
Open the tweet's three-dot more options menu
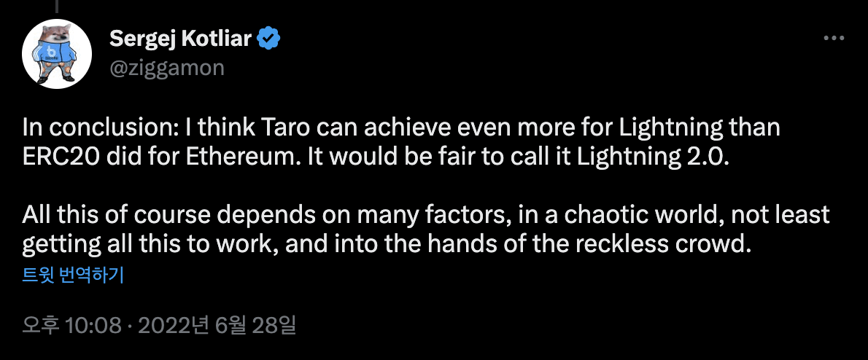(x=833, y=38)
